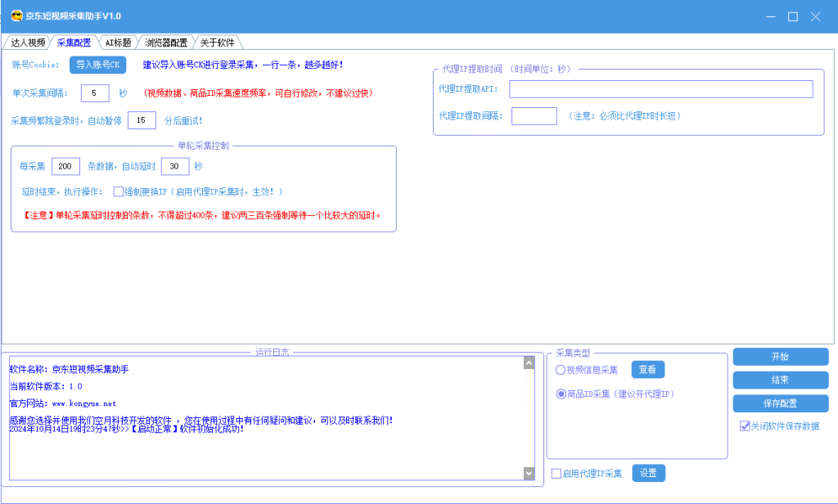This screenshot has width=838, height=504.
Task: Click the 开始 button
Action: (780, 357)
